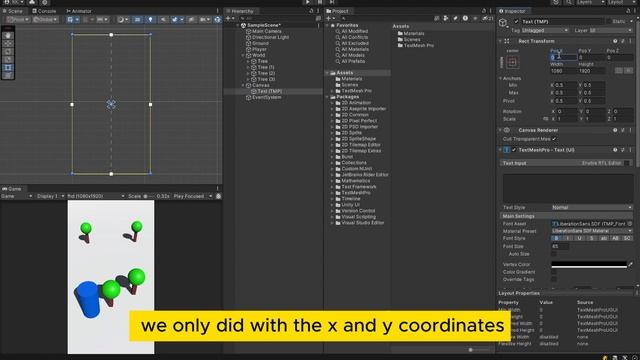Viewport: 640px width, 360px height.
Task: Collapse the Canvas object in Hierarchy
Action: [x=243, y=85]
